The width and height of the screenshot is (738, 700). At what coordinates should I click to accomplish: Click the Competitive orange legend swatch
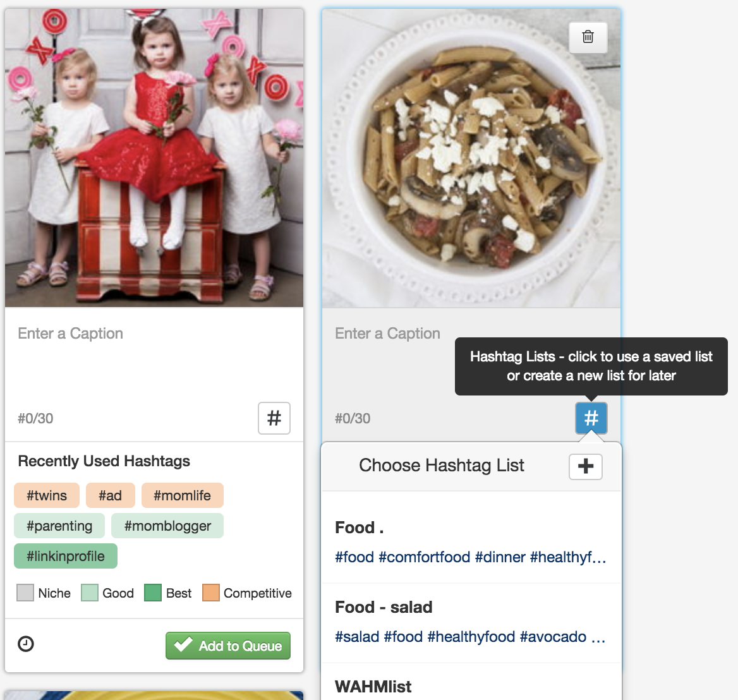211,593
